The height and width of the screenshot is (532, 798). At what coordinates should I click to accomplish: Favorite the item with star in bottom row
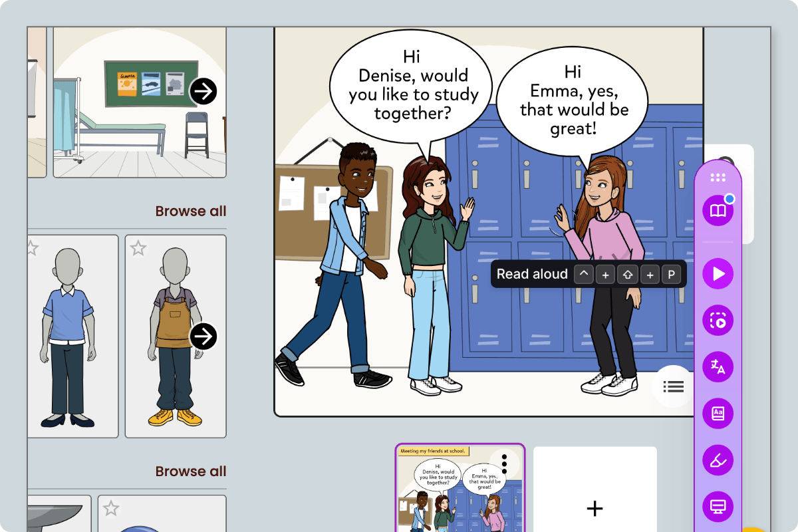click(111, 509)
